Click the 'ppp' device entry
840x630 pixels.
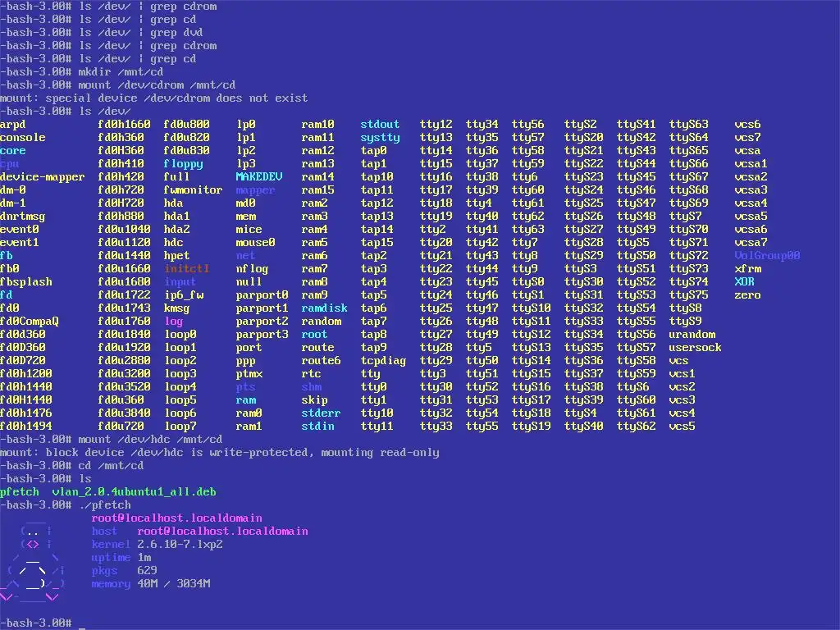click(x=245, y=361)
